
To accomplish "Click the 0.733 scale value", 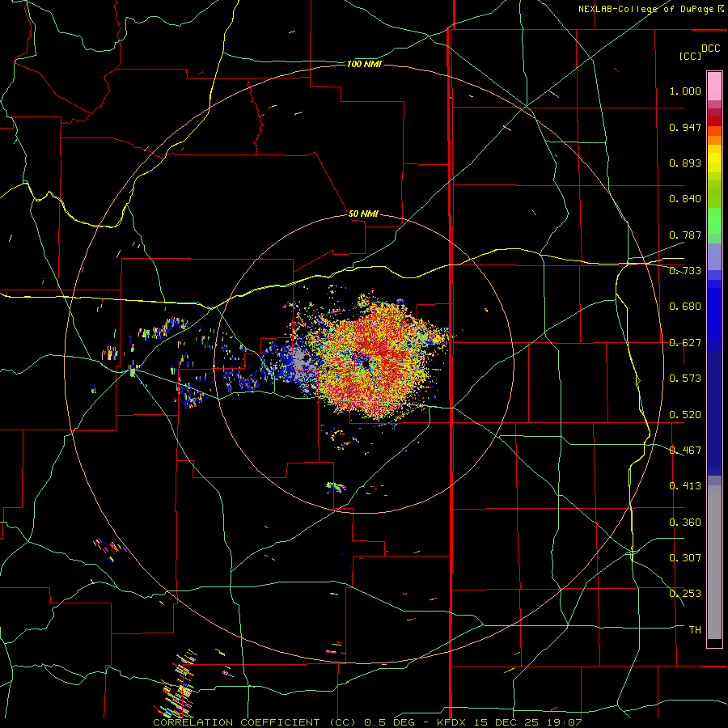I will 685,271.
